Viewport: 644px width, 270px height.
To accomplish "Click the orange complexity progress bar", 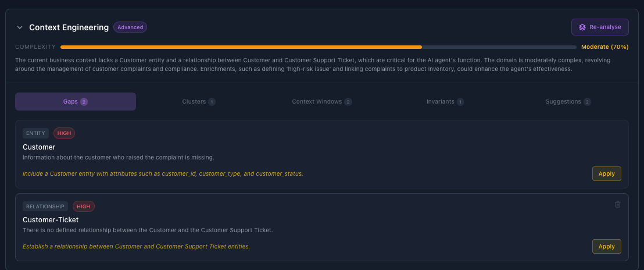I will click(241, 47).
